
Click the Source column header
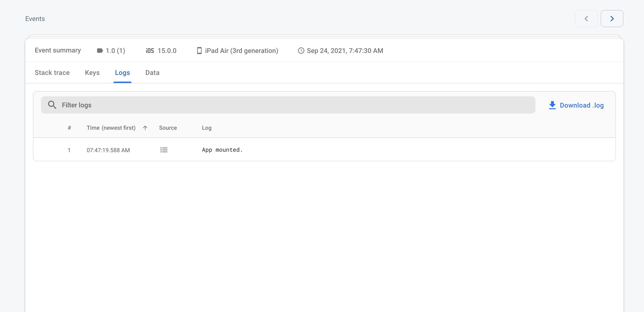pos(168,128)
